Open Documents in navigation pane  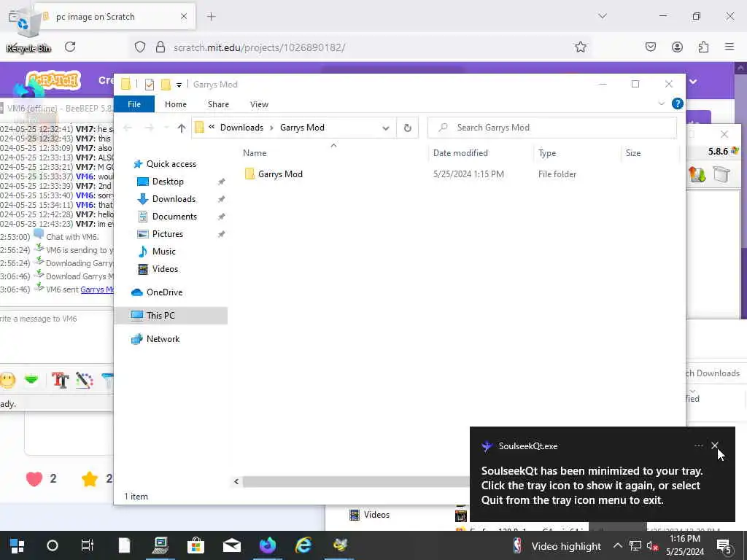click(174, 217)
